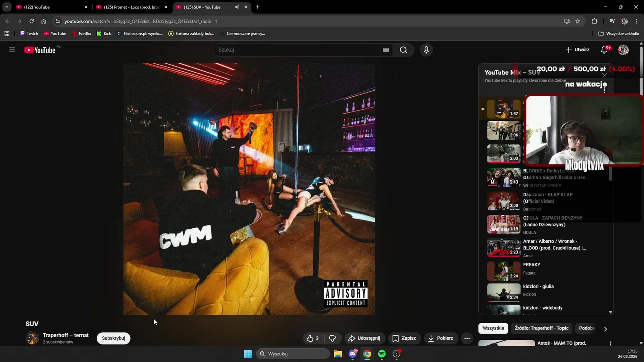
Task: Play the BLOODIE x DudeyLo playlist item
Action: click(548, 177)
